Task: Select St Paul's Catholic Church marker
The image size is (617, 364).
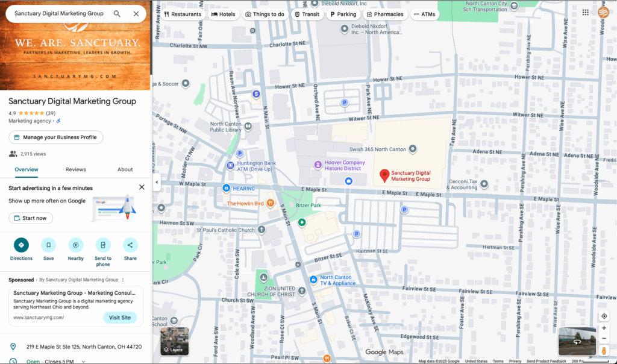Action: coord(262,230)
